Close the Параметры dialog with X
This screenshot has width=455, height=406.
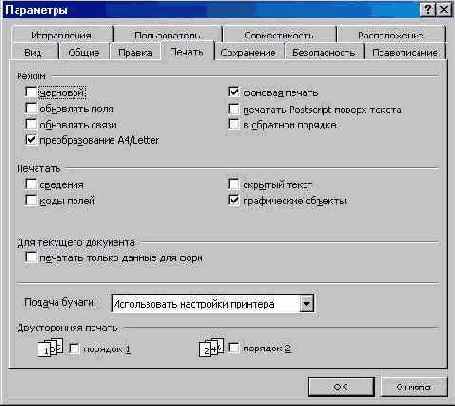coord(444,10)
